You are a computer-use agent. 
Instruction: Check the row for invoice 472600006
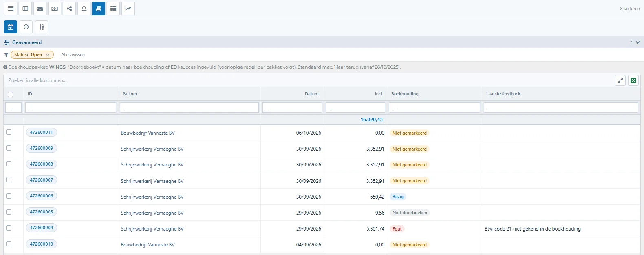(9, 196)
